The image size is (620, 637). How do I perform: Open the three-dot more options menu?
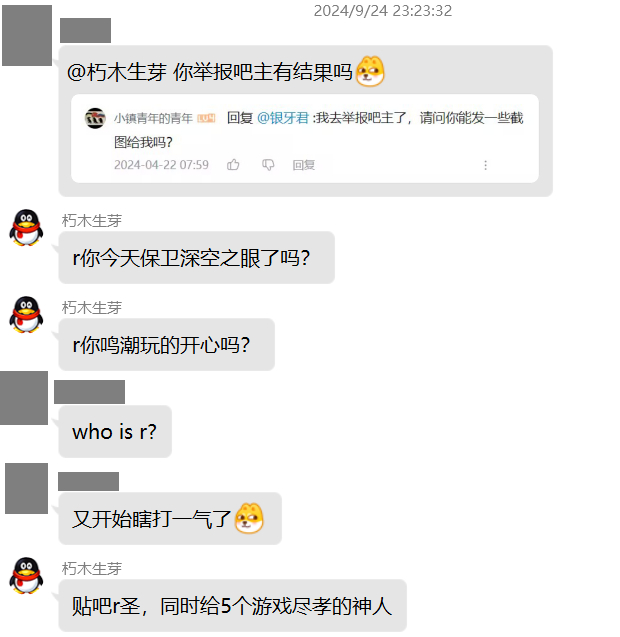(486, 165)
